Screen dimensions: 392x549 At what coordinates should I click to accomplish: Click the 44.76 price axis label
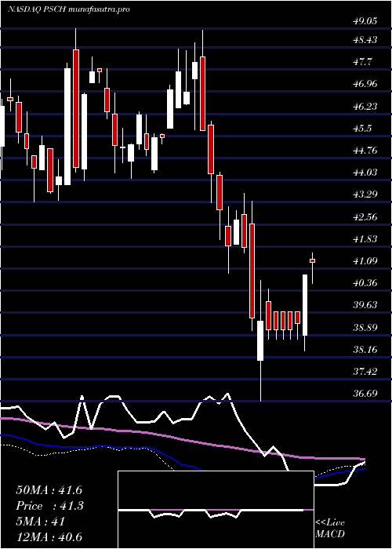[x=365, y=151]
